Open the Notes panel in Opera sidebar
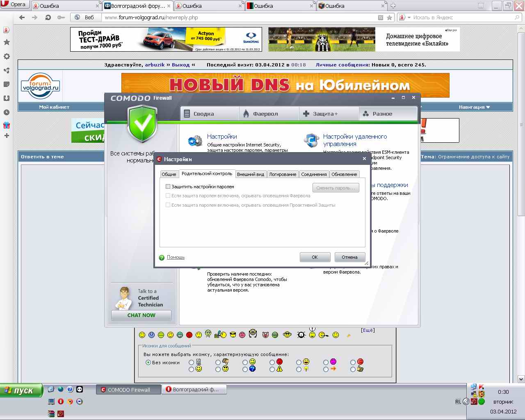The image size is (525, 420). (7, 84)
